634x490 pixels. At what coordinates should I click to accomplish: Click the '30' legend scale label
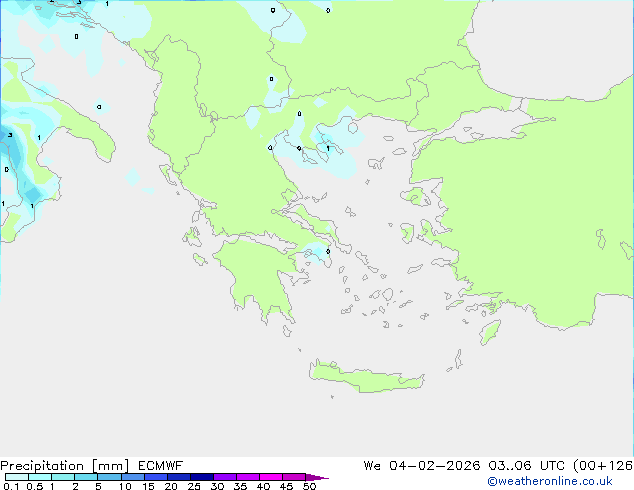click(217, 486)
